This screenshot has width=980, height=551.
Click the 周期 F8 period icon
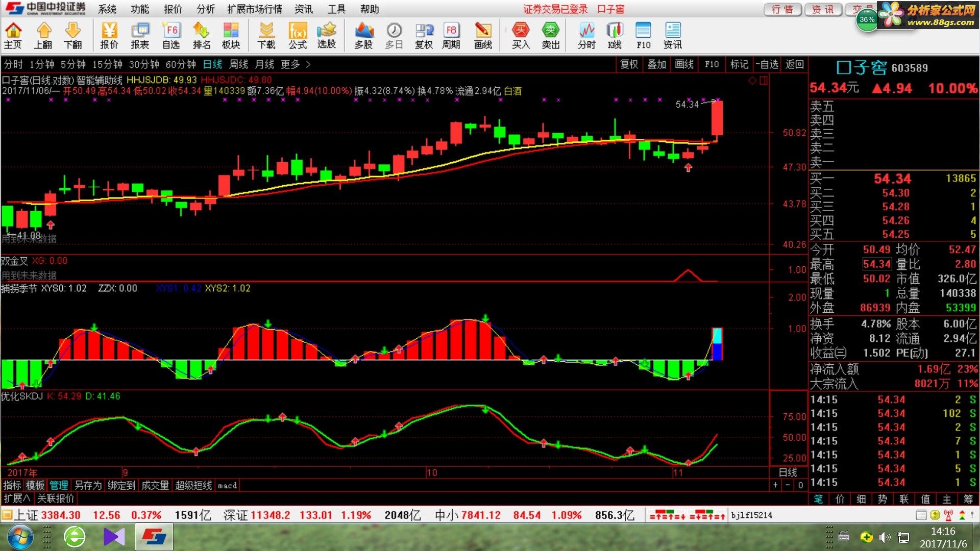[451, 36]
